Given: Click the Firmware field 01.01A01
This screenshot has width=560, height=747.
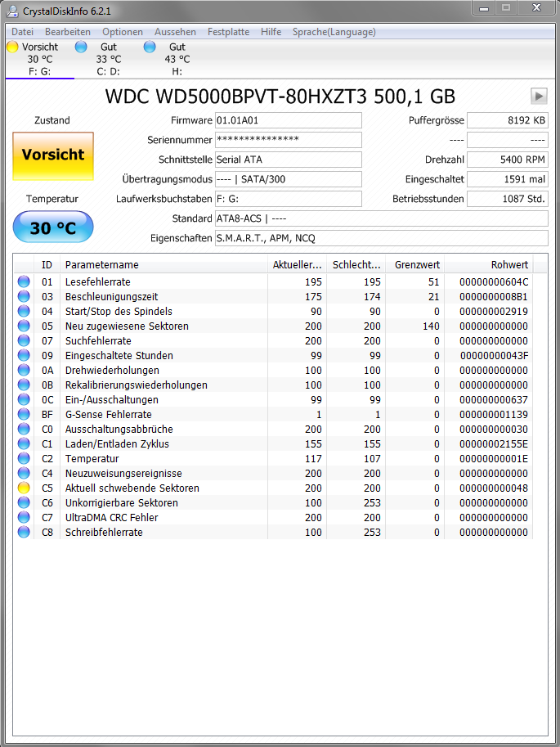Looking at the screenshot, I should pyautogui.click(x=288, y=120).
